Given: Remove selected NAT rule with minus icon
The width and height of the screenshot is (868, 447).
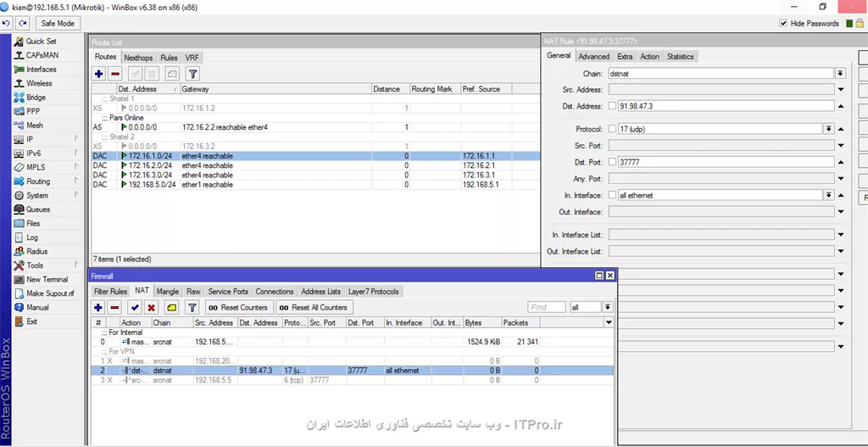Looking at the screenshot, I should [114, 307].
